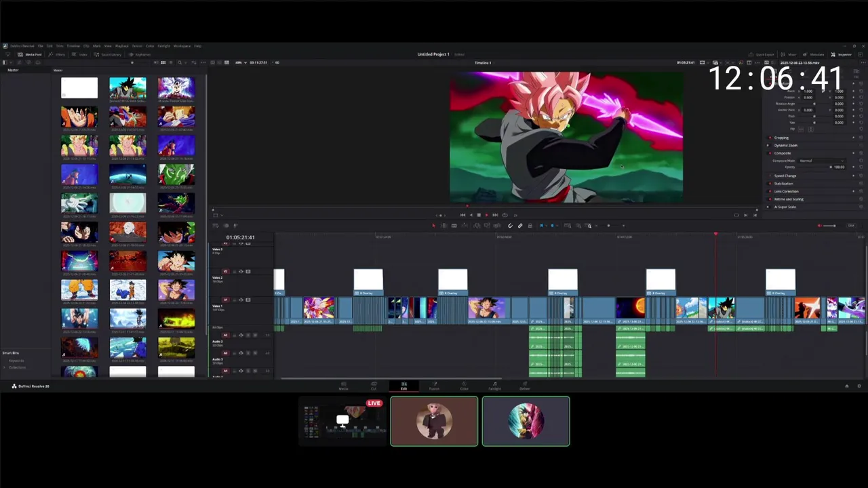Select the Master bin in media pool
This screenshot has width=868, height=488.
click(13, 70)
